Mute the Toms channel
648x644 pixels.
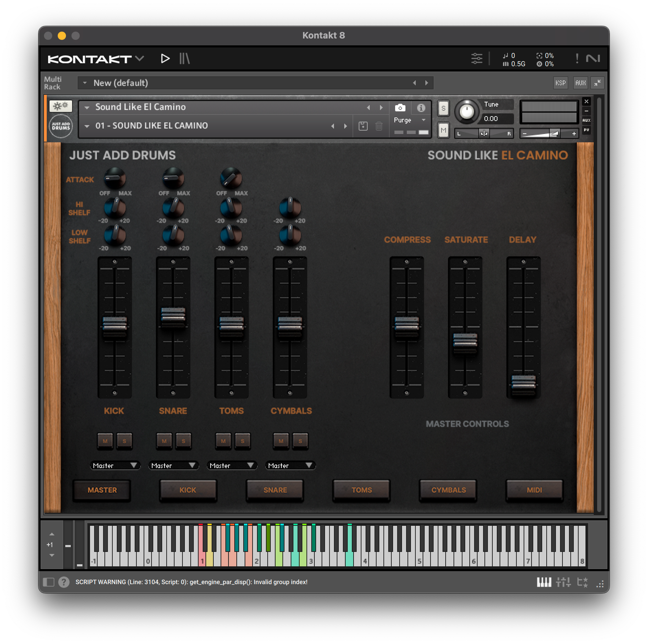[223, 441]
